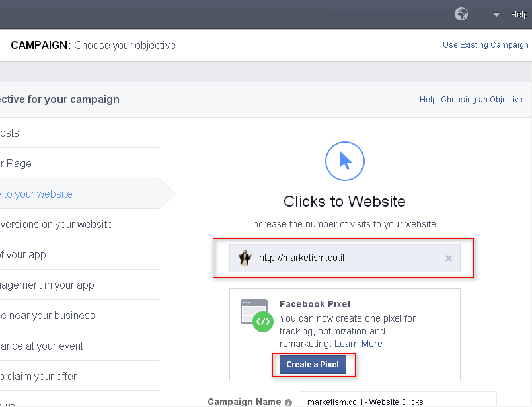This screenshot has width=532, height=407.
Task: Click the marketism site favicon thumbnail
Action: pyautogui.click(x=245, y=258)
